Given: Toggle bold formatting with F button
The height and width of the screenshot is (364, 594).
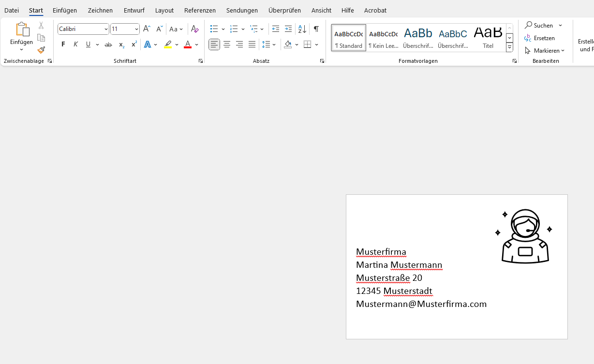Looking at the screenshot, I should [63, 44].
